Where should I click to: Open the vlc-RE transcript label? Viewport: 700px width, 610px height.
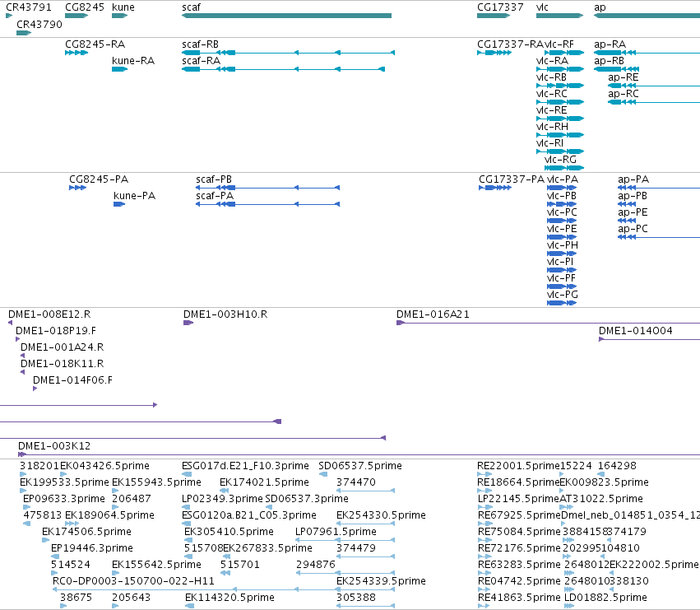tap(551, 110)
